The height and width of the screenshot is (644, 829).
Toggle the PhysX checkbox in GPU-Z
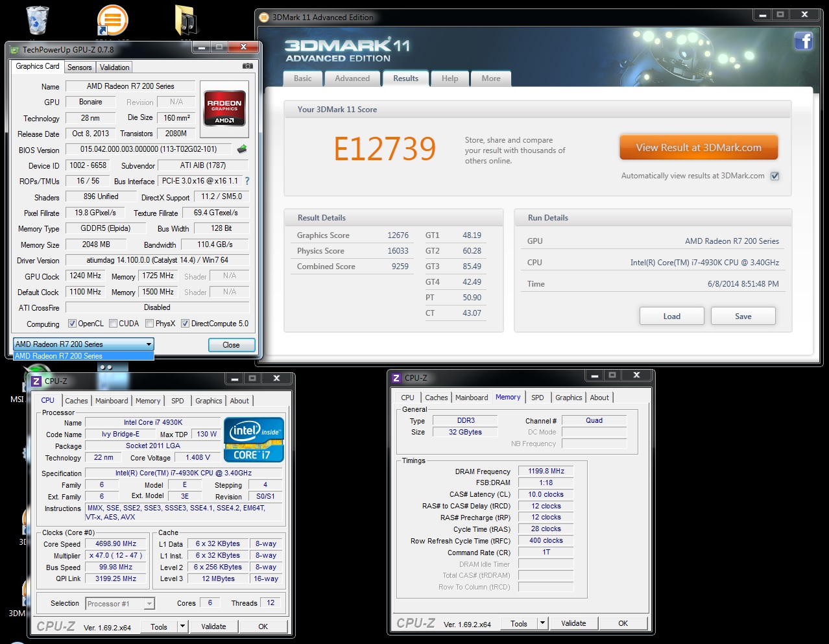click(149, 324)
